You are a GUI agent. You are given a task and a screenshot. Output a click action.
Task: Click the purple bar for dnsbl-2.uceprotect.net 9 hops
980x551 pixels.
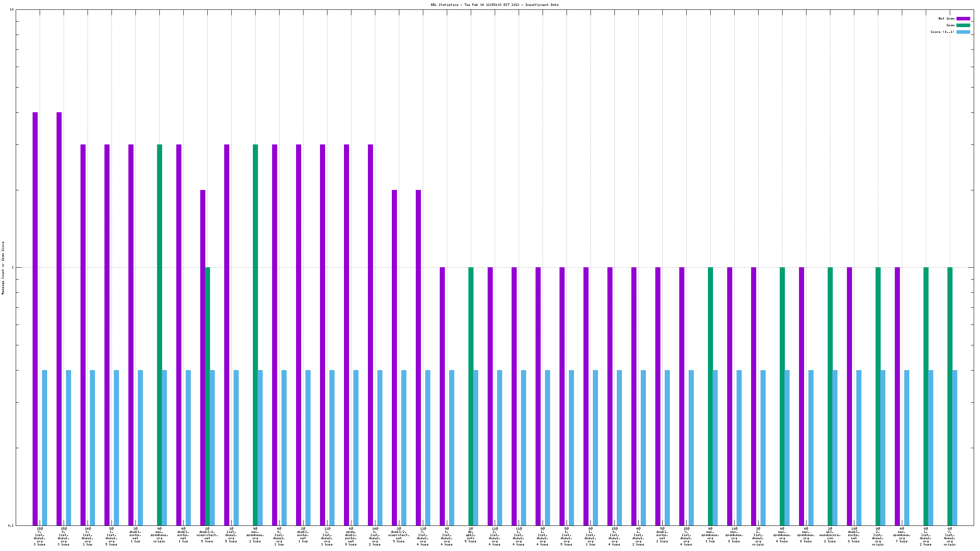[x=394, y=353]
